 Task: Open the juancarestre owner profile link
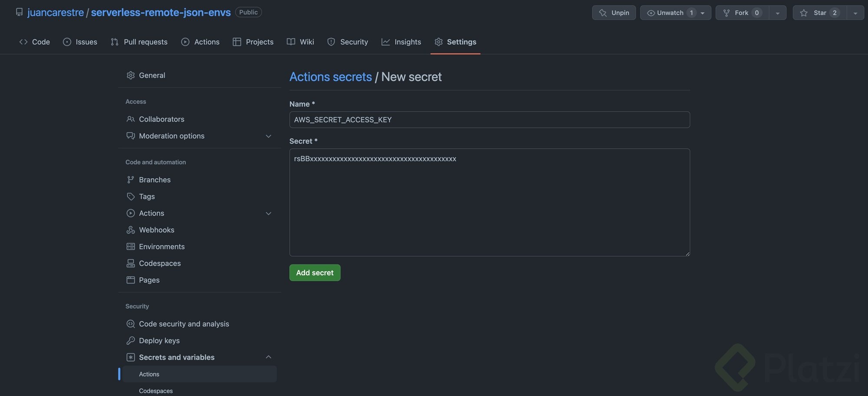56,12
